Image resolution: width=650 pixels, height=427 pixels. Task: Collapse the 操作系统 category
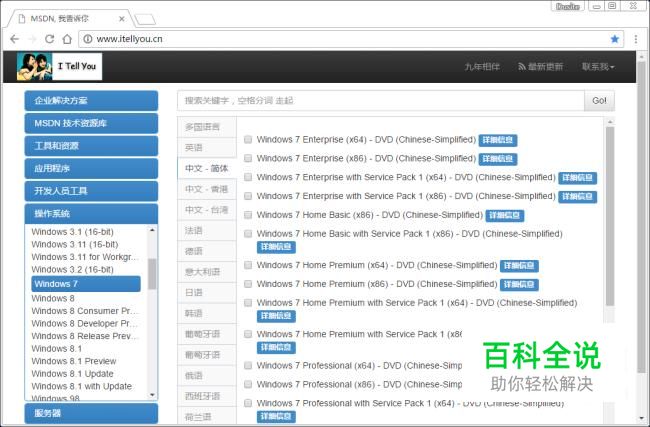[x=91, y=214]
